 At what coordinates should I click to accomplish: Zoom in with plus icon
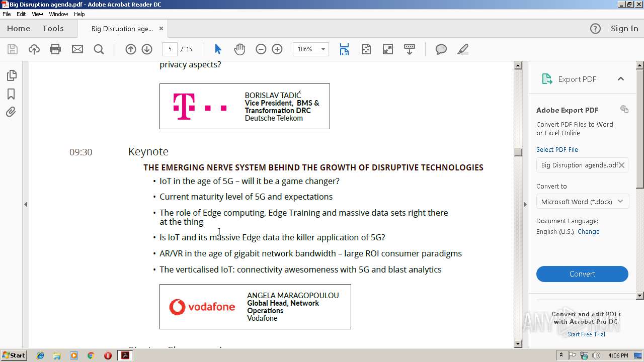point(277,49)
